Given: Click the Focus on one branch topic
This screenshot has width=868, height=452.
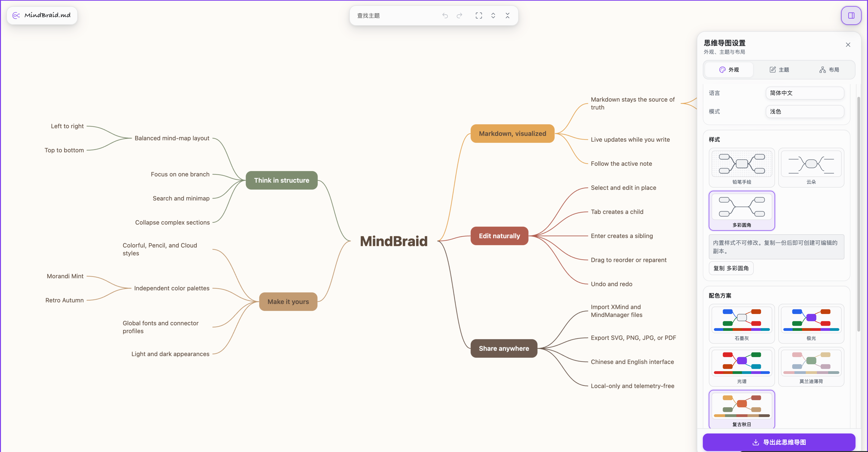Looking at the screenshot, I should tap(180, 174).
